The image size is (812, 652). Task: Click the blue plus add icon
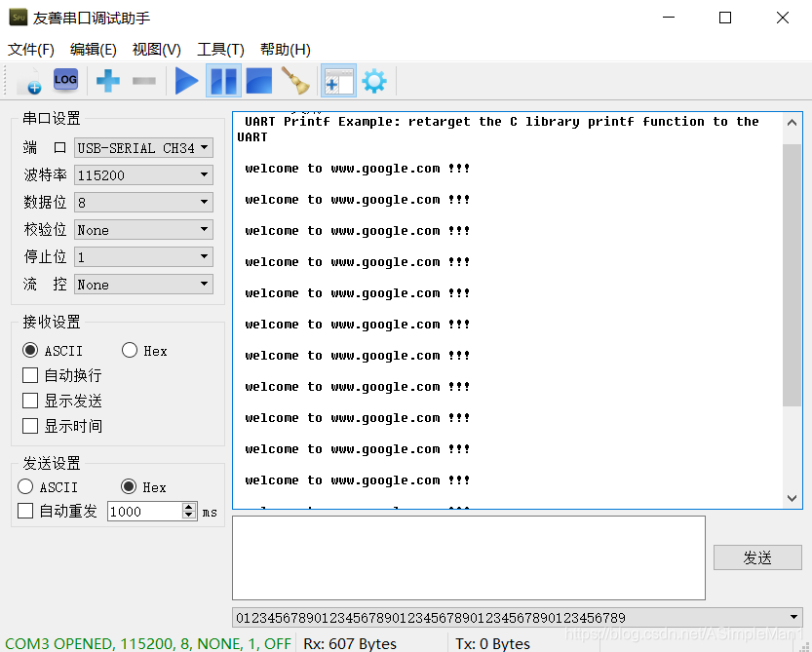coord(107,81)
